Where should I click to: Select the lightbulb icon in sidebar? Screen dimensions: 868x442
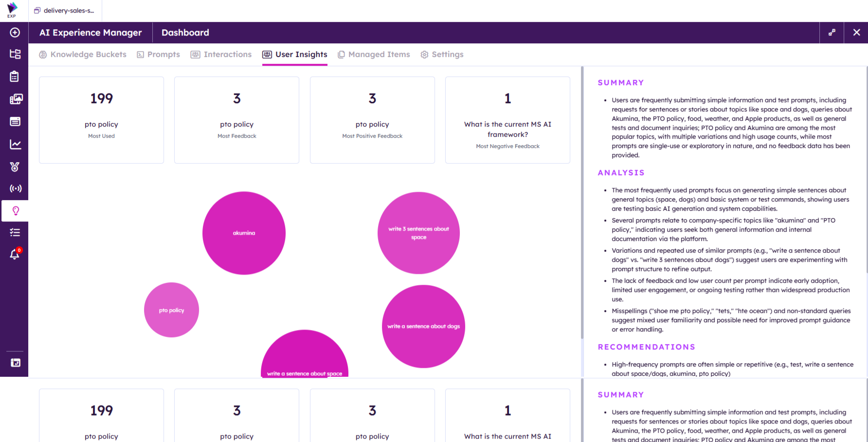tap(16, 211)
